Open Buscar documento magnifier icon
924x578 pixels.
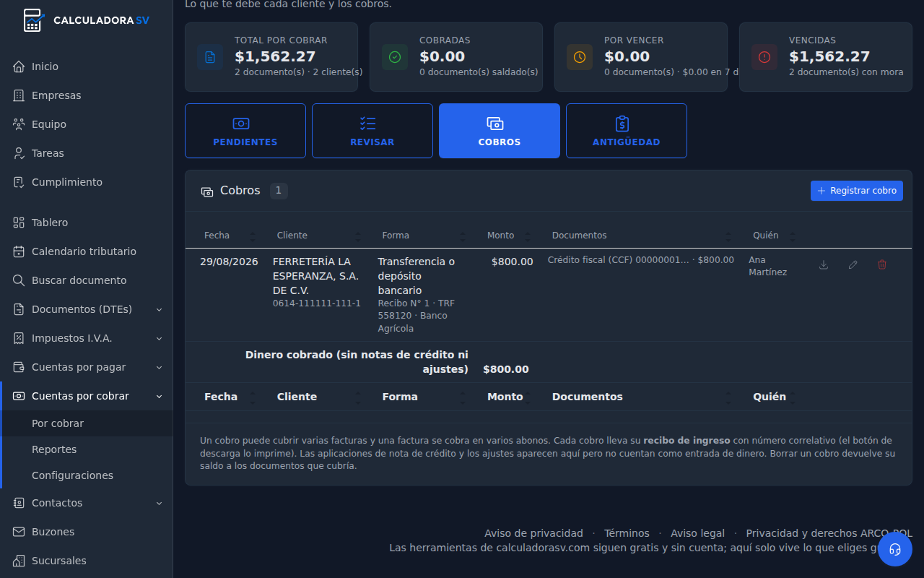(19, 280)
